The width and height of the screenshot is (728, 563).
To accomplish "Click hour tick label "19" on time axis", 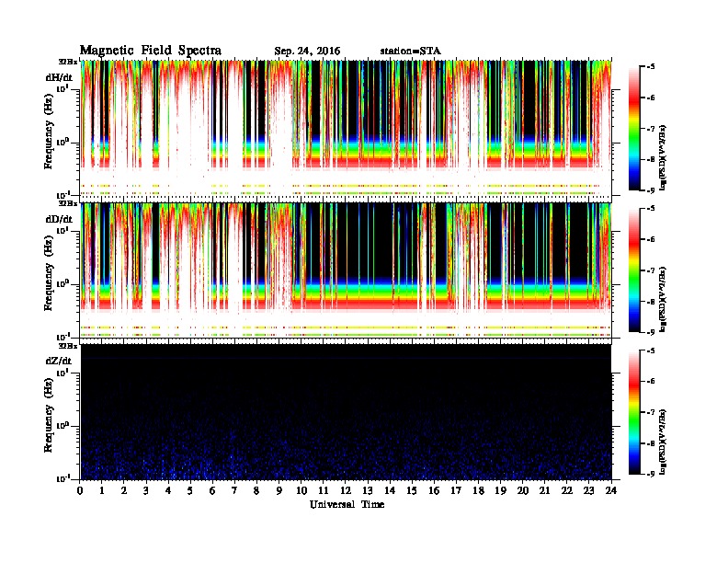I will coord(500,490).
